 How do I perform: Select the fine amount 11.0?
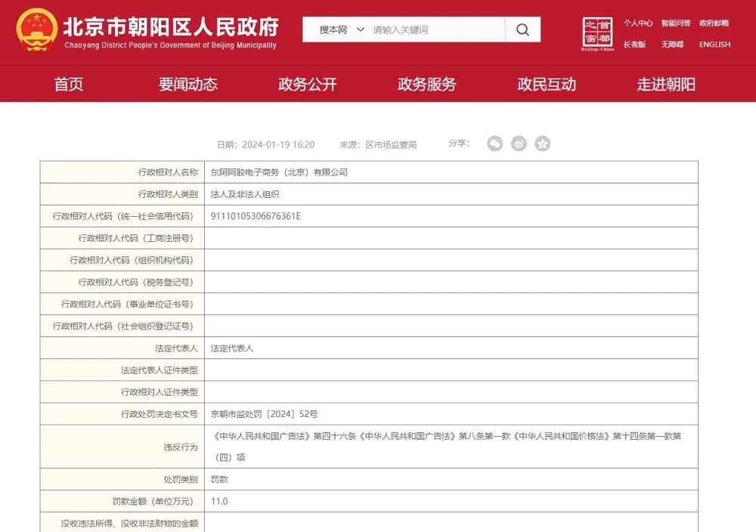point(219,502)
